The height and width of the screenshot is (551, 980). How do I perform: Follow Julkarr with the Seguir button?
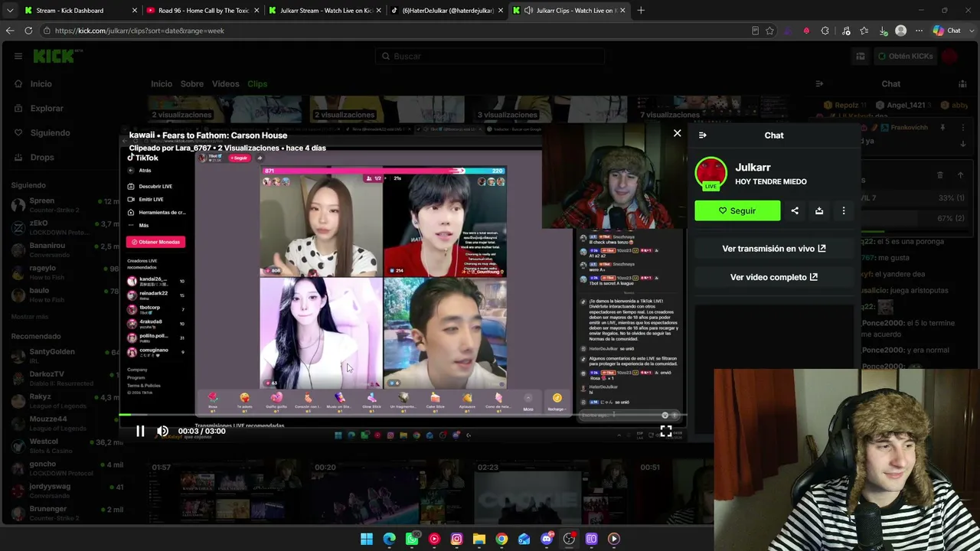point(737,210)
